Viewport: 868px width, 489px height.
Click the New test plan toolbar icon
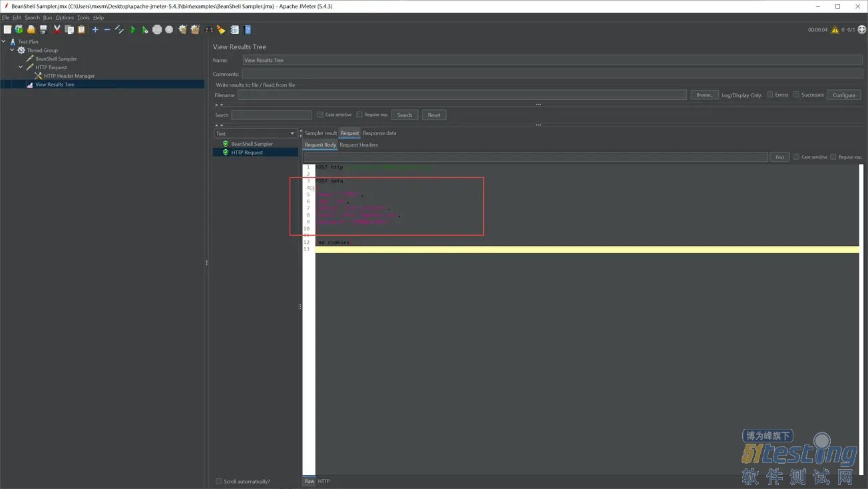click(7, 29)
